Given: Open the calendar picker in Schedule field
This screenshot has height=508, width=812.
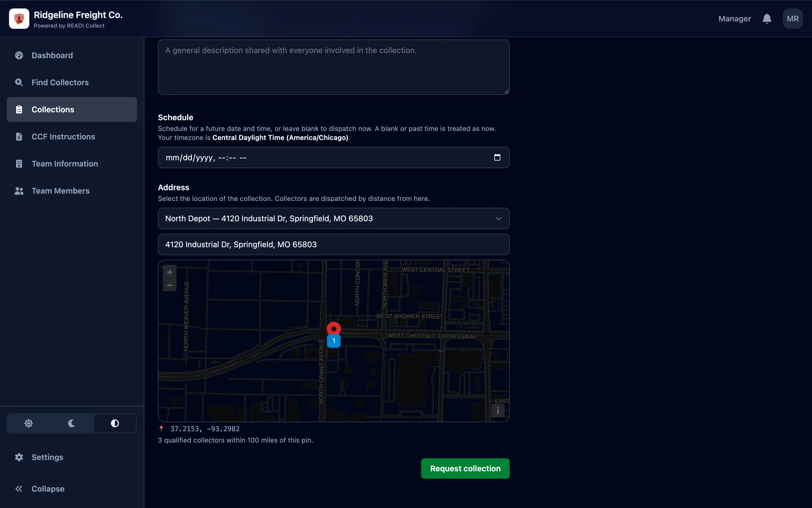Looking at the screenshot, I should [497, 157].
